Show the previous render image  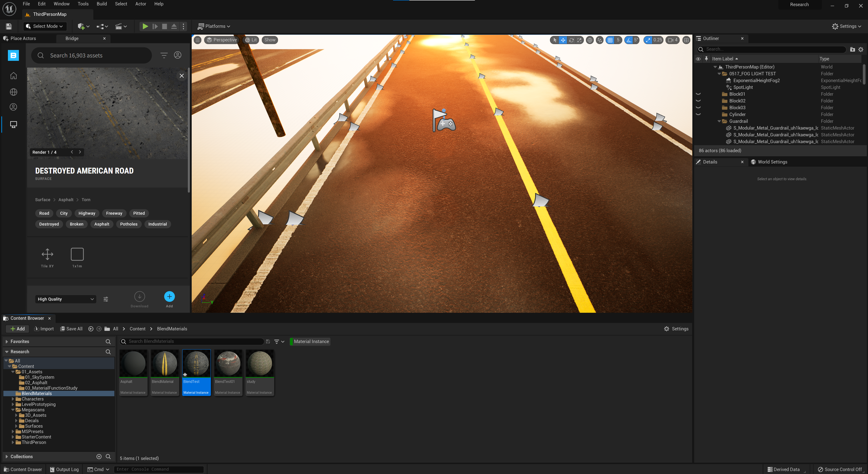[x=72, y=152]
